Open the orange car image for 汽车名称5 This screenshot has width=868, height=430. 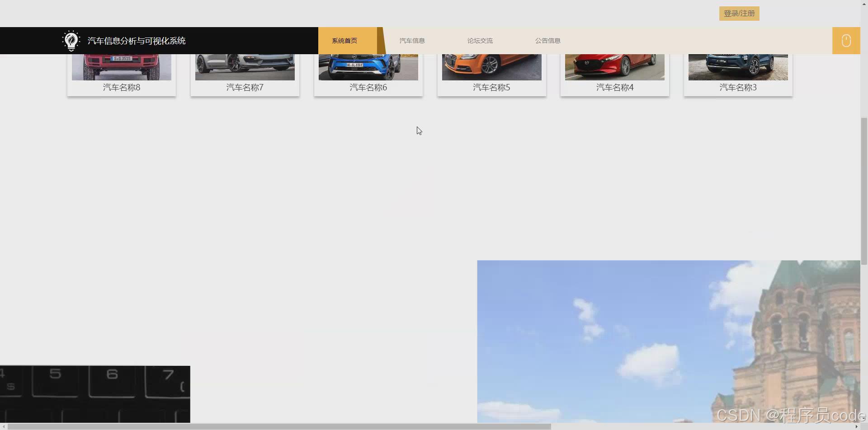tap(492, 67)
